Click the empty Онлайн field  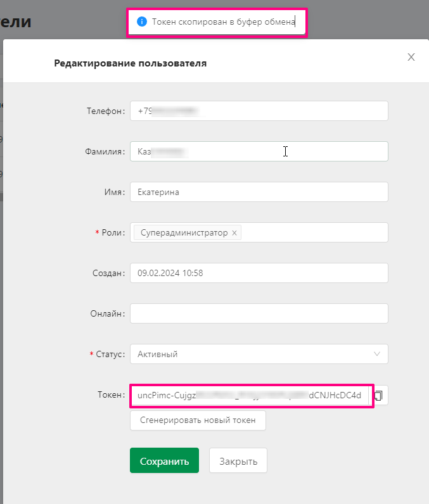259,313
